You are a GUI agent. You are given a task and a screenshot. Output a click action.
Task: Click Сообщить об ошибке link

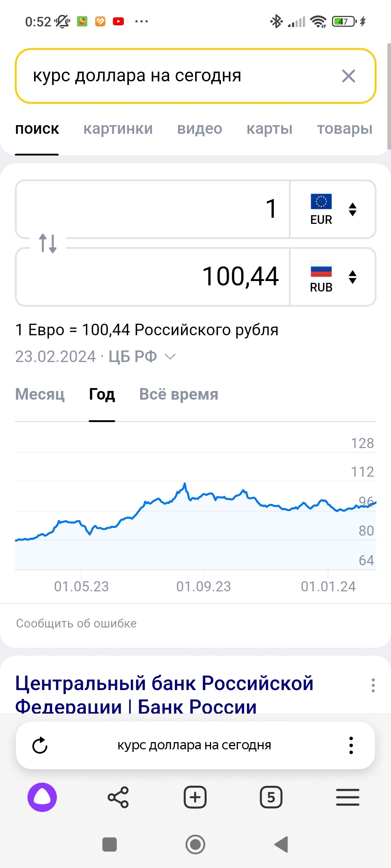[76, 623]
